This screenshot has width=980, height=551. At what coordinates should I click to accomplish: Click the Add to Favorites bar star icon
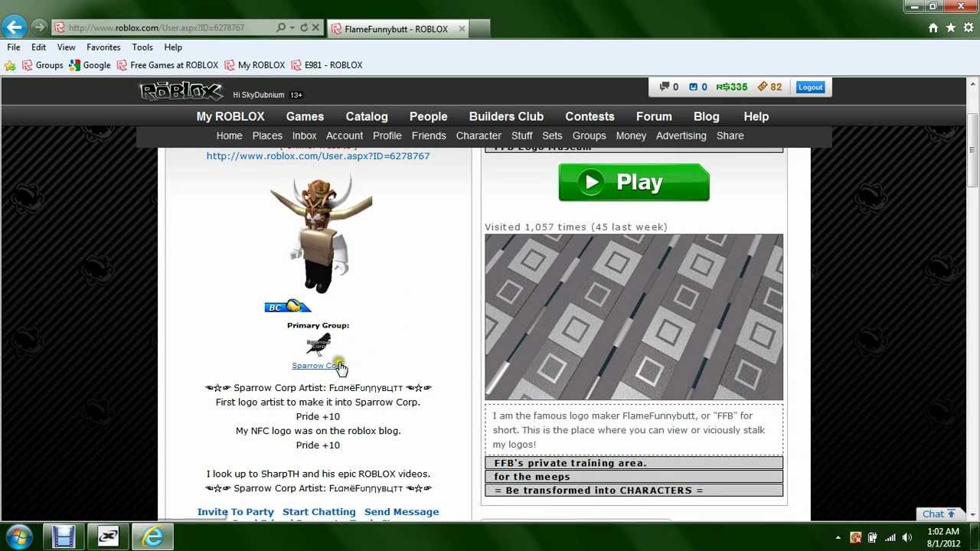[10, 65]
